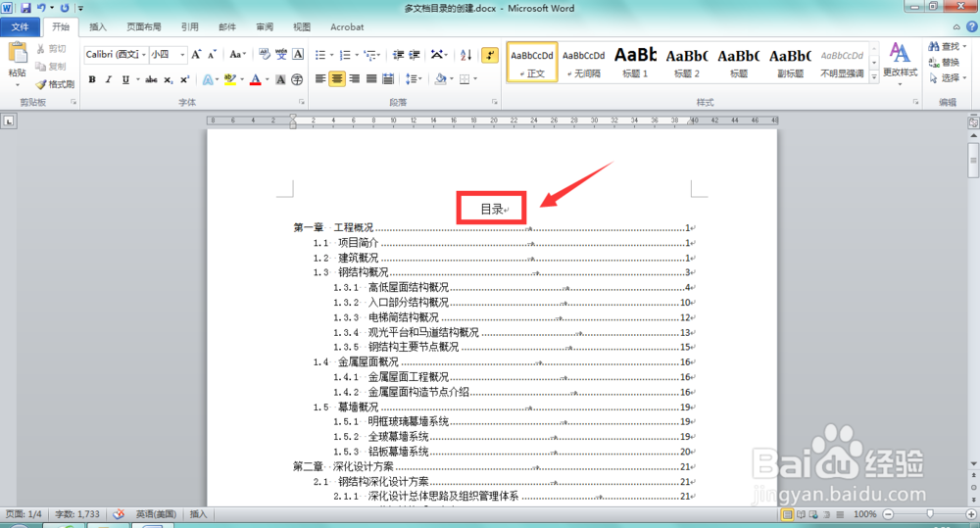This screenshot has height=528, width=980.
Task: Click the red font color button
Action: 255,79
